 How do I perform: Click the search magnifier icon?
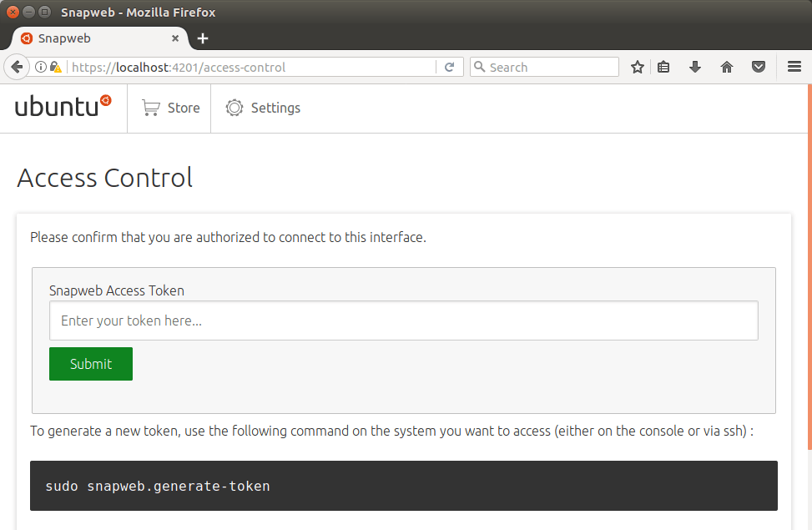tap(480, 67)
